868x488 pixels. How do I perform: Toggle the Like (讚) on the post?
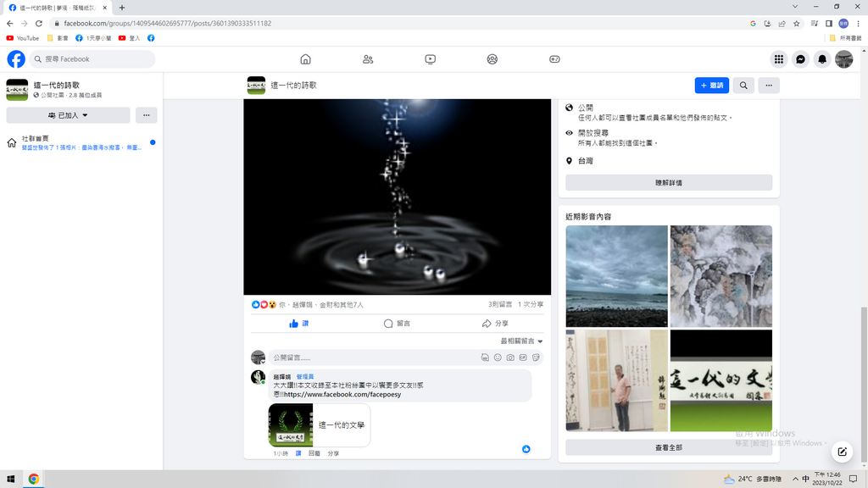point(298,324)
